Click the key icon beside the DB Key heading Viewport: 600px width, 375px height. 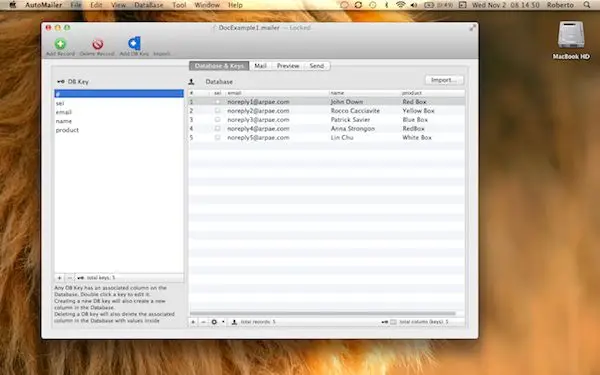(x=60, y=82)
